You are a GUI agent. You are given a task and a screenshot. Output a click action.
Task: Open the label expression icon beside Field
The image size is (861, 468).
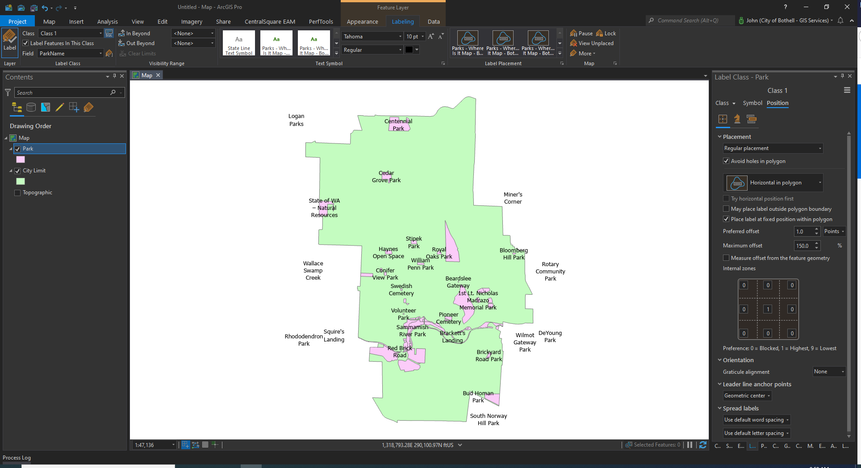[x=109, y=53]
